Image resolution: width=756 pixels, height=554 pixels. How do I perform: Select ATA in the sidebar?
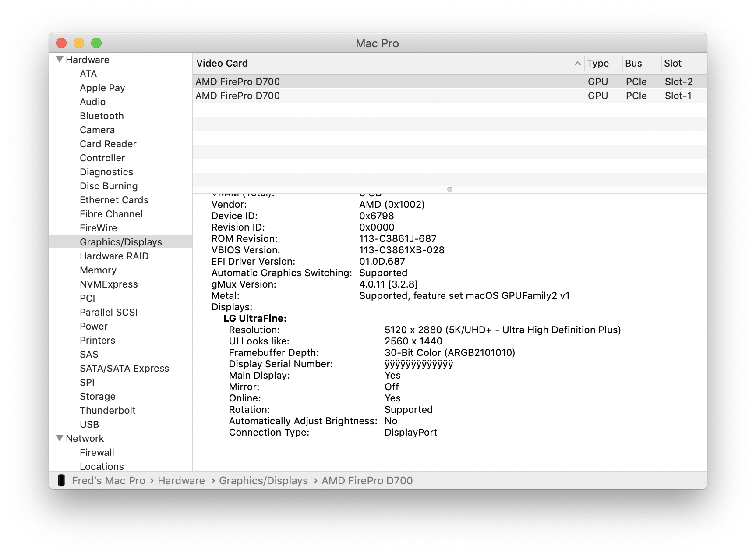(88, 74)
